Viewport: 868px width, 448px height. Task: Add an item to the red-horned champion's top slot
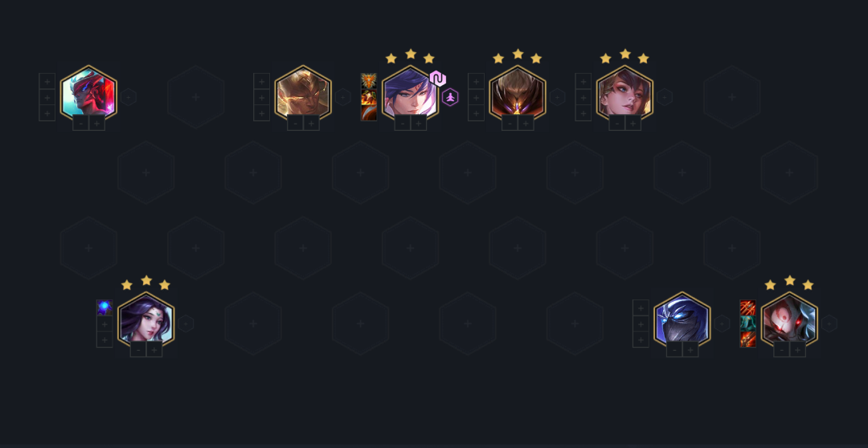[47, 81]
